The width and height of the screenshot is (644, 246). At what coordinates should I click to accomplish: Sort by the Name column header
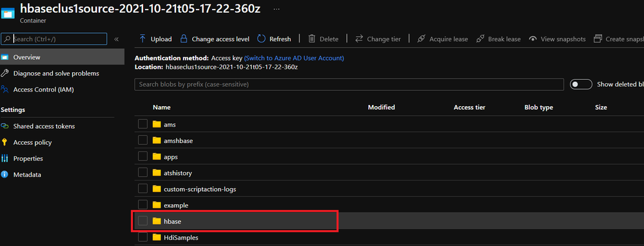click(x=162, y=108)
